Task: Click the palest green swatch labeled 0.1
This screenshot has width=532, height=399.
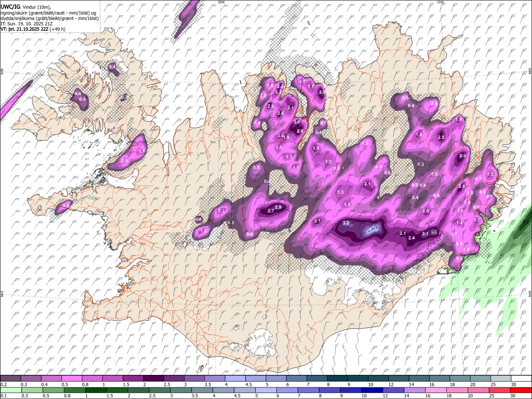Action: [11, 390]
